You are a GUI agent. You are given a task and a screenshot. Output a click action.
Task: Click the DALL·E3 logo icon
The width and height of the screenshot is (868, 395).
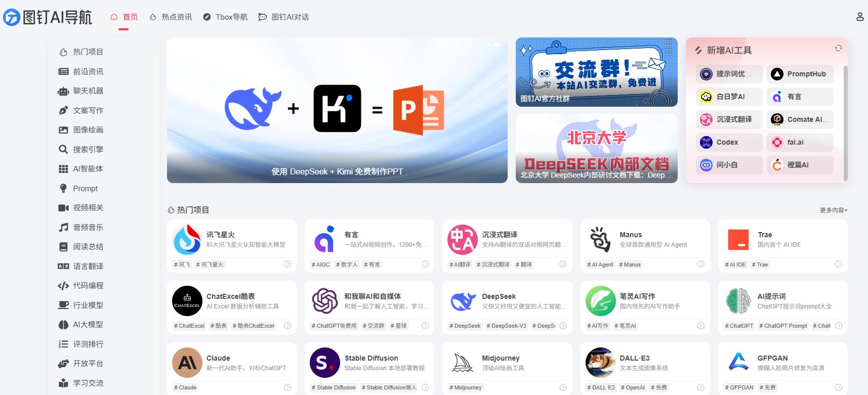point(600,363)
